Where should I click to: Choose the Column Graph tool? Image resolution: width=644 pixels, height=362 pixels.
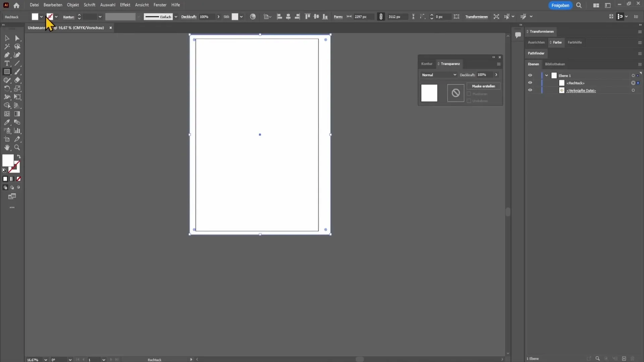(17, 131)
